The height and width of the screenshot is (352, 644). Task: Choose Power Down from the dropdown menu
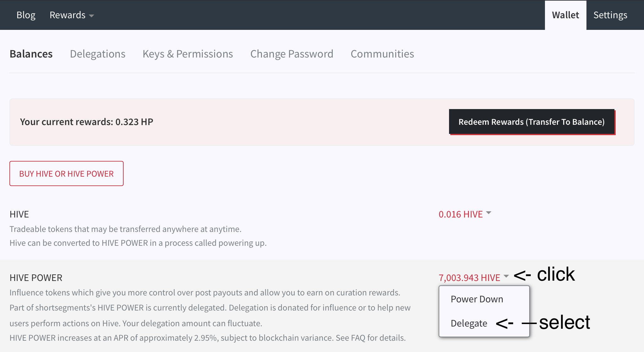477,299
